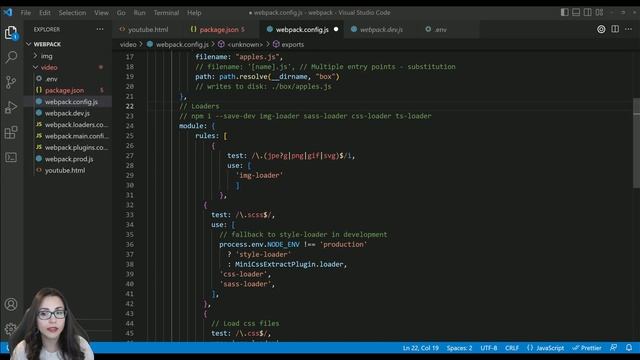Open the Terminal menu

pyautogui.click(x=166, y=13)
